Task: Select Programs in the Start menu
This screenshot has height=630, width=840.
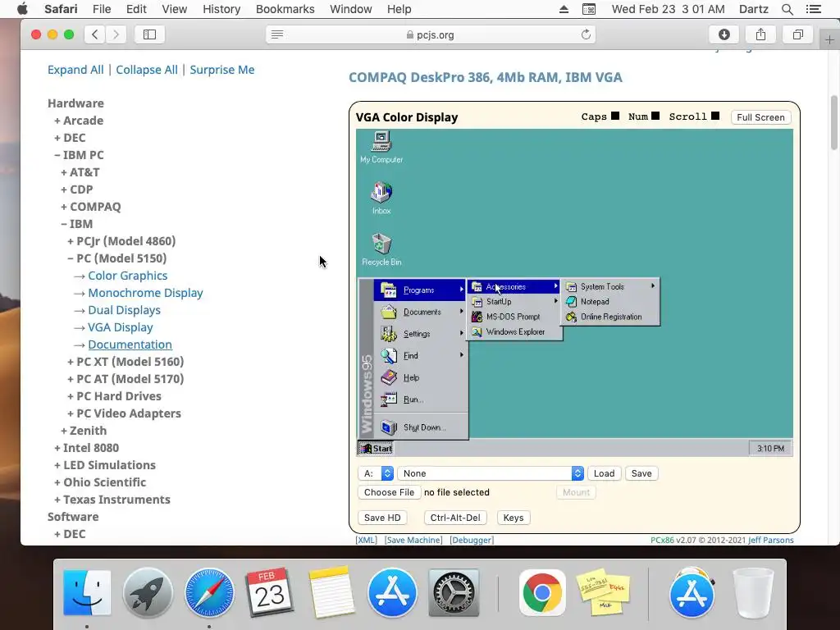Action: 421,290
